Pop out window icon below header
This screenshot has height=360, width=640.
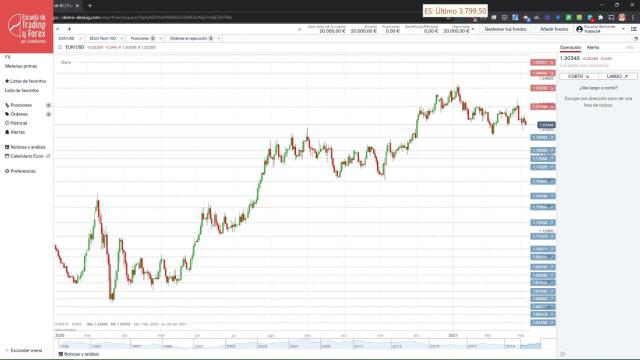click(636, 39)
